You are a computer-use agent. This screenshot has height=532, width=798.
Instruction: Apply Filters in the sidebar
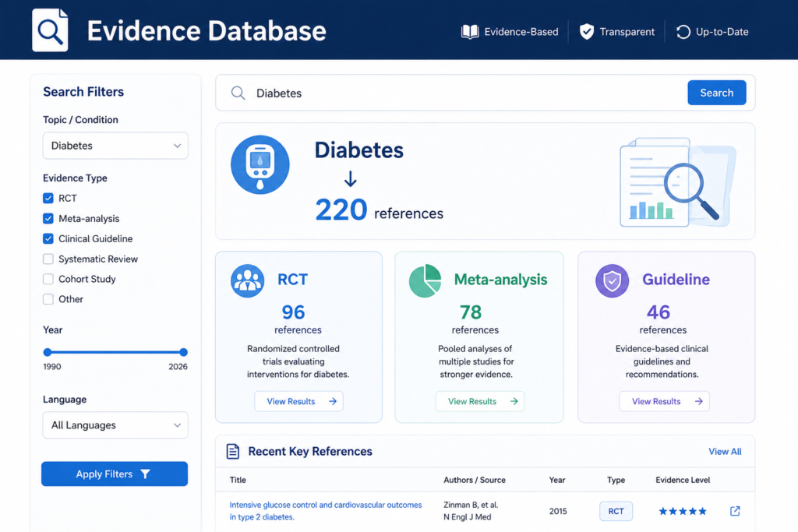click(x=115, y=474)
